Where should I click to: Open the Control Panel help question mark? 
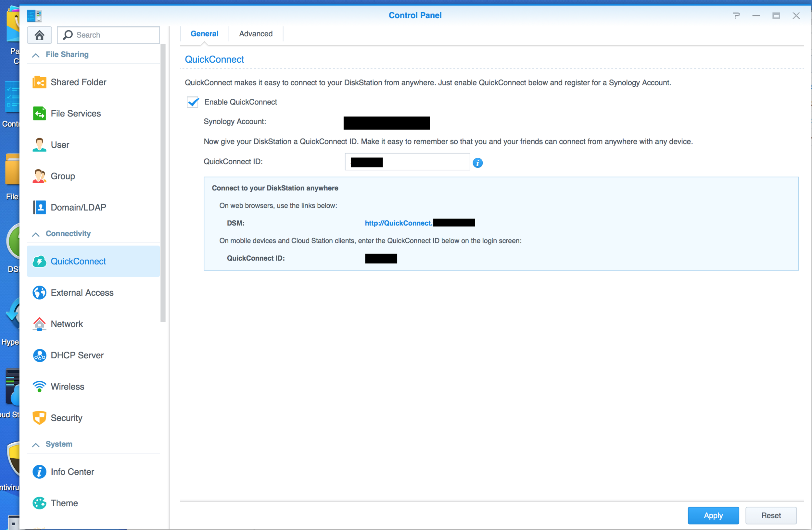[736, 16]
